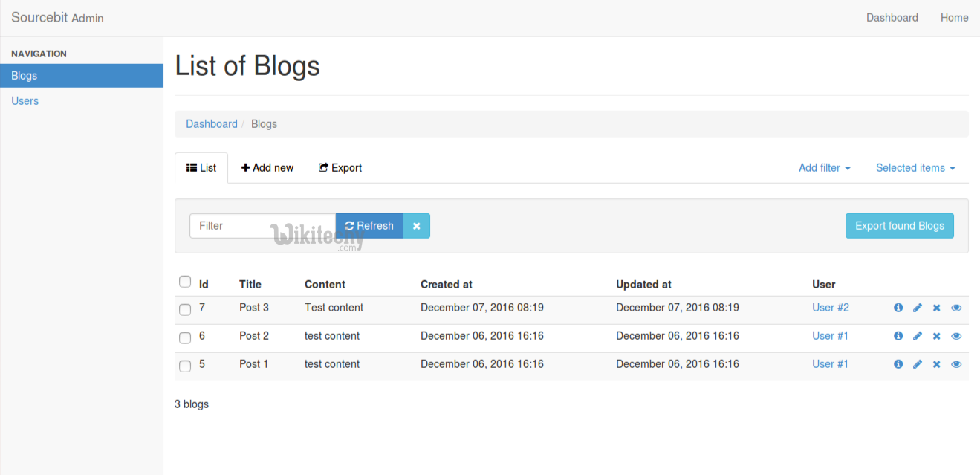
Task: Toggle the select-all checkbox in table header
Action: tap(185, 282)
